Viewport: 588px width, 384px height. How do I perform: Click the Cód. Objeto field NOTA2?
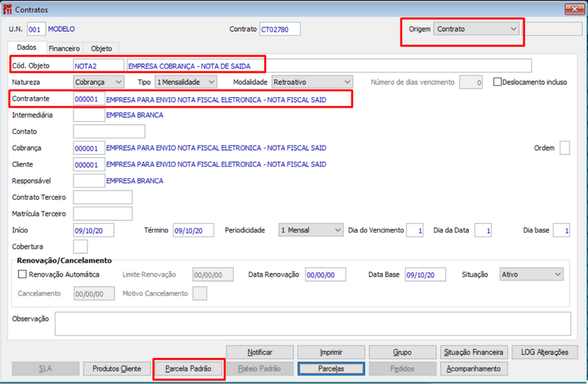[98, 65]
